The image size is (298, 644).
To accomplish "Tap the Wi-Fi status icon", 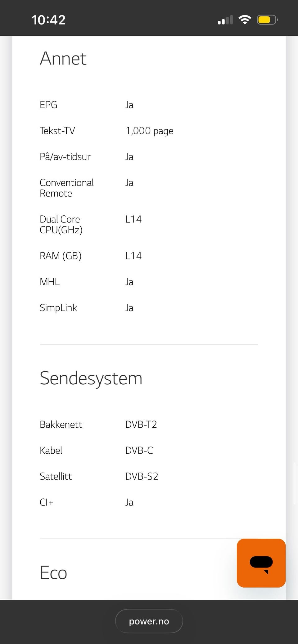I will tap(245, 20).
